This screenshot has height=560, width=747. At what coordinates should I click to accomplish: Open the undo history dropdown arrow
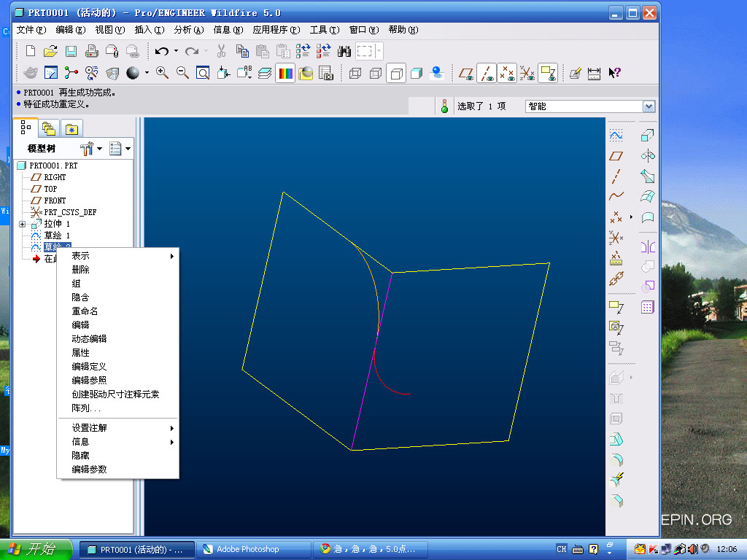176,50
